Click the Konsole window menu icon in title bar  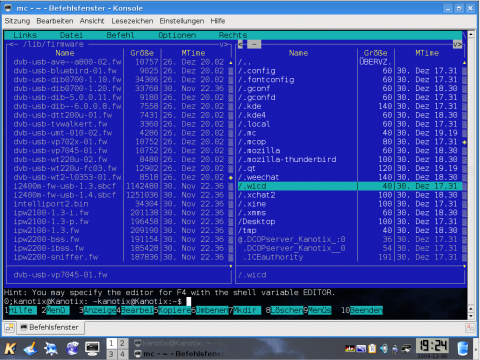(8, 8)
